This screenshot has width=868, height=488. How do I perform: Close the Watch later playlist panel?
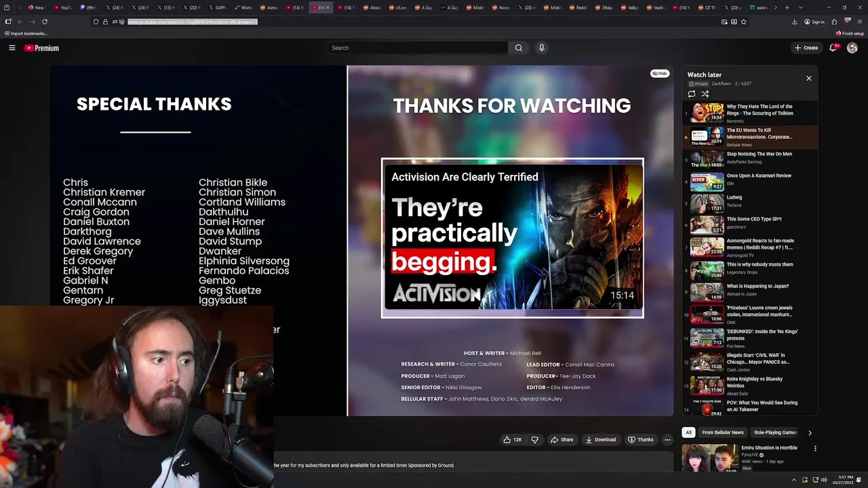[809, 79]
